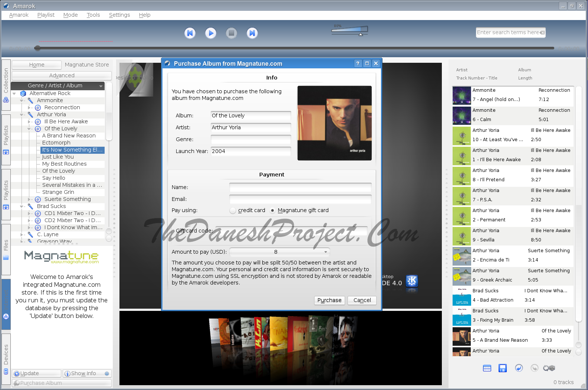Click the blue undo arrow icon
The height and width of the screenshot is (390, 588).
click(x=519, y=368)
